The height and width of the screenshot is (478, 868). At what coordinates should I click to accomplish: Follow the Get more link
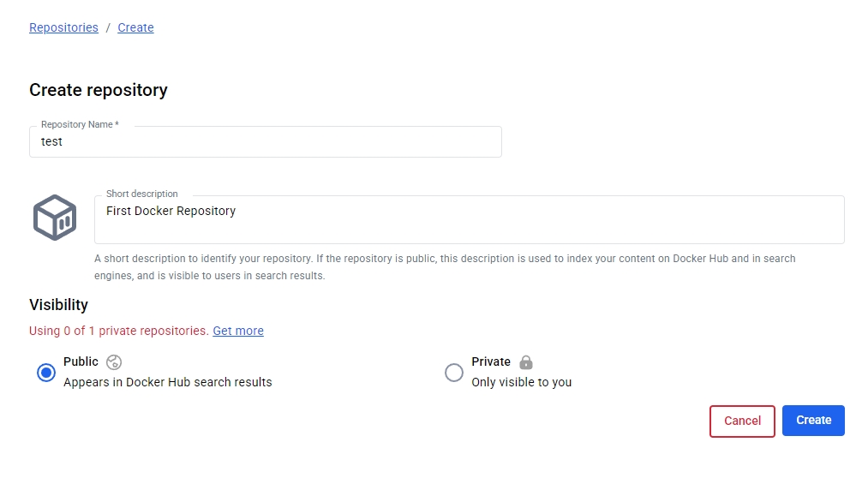pos(238,331)
